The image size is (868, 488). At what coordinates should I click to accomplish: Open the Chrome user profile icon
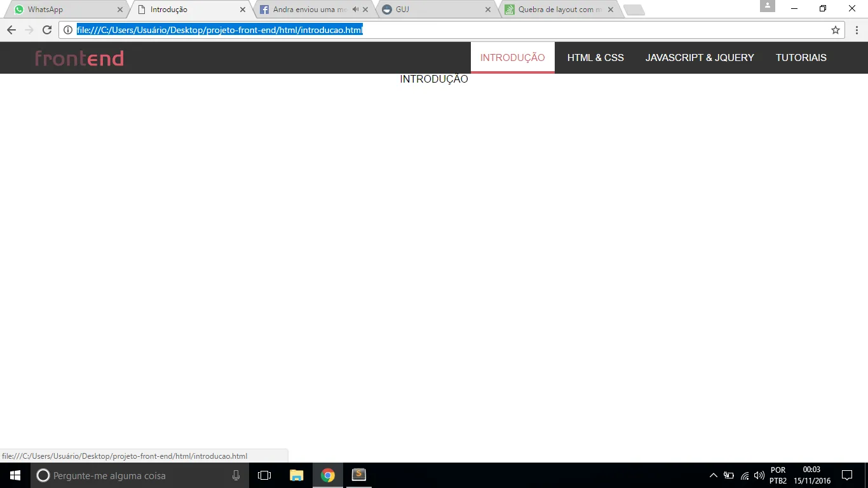coord(768,6)
